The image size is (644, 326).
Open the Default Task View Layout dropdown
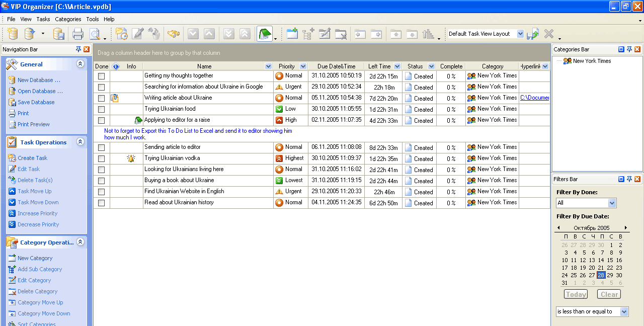[x=520, y=34]
